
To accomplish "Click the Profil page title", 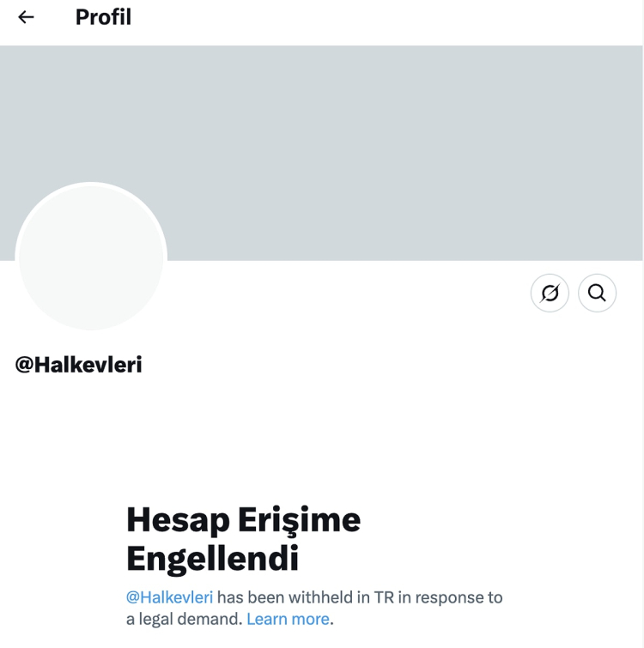I will 103,17.
